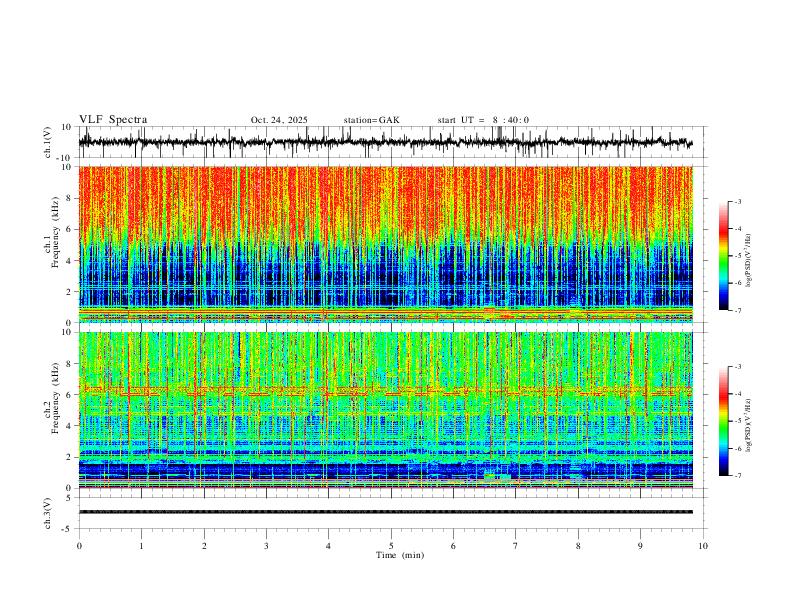
Task: Click the start UT 8:40:0 label
Action: (483, 120)
